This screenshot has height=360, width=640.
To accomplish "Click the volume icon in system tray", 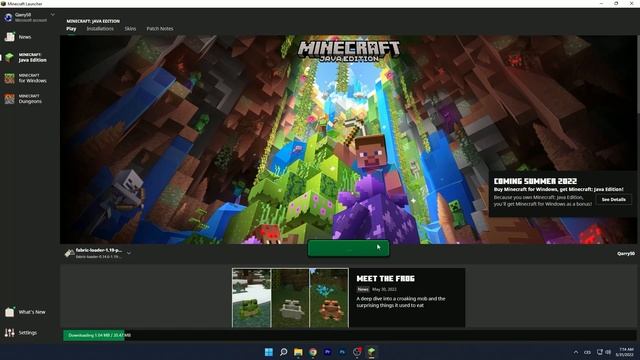I will [608, 352].
